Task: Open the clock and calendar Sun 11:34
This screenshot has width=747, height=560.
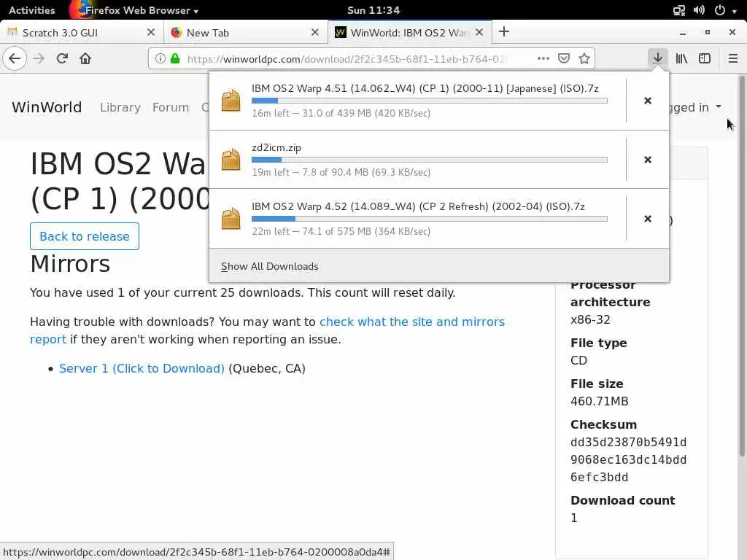Action: [x=373, y=10]
